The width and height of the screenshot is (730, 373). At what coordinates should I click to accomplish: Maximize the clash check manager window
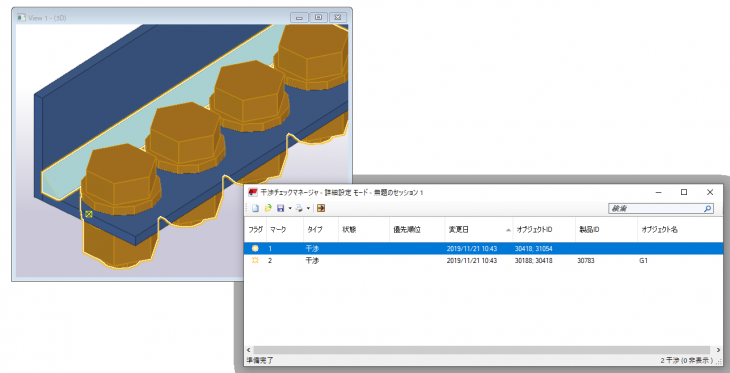[x=684, y=192]
